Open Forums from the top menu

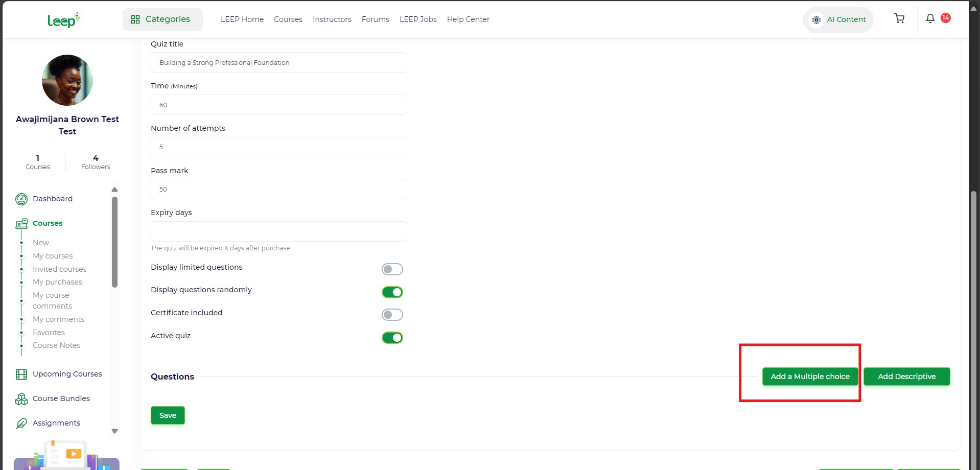(x=375, y=19)
